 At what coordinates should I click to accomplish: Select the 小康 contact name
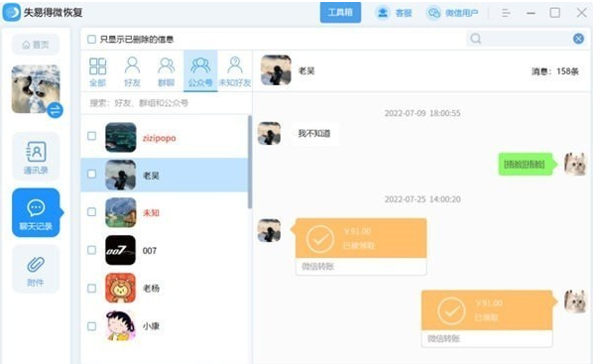pos(151,326)
